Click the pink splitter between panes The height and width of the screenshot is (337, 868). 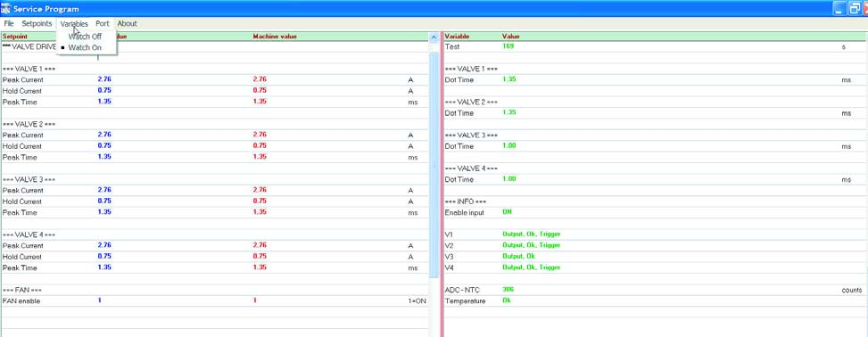point(442,185)
